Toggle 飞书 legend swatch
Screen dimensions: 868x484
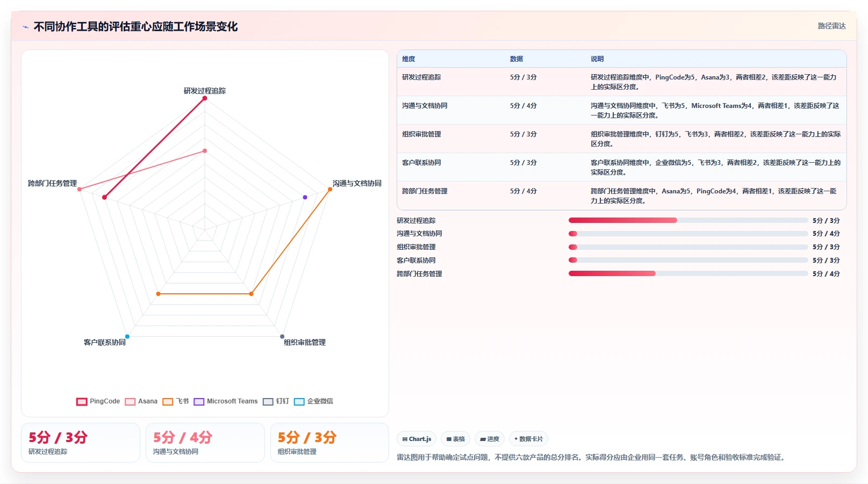pyautogui.click(x=168, y=402)
